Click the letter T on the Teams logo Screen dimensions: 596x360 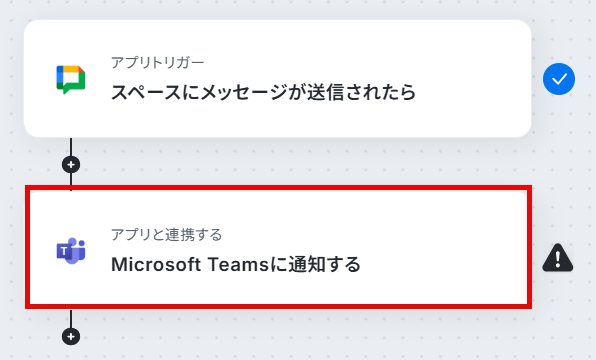click(64, 251)
